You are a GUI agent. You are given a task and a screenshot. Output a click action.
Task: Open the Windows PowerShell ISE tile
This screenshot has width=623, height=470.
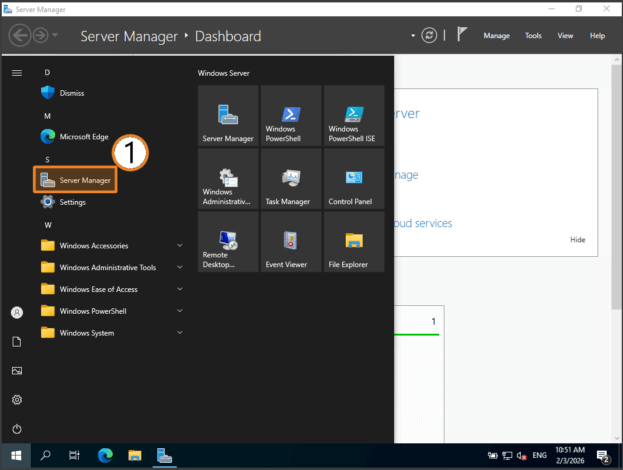[x=354, y=116]
